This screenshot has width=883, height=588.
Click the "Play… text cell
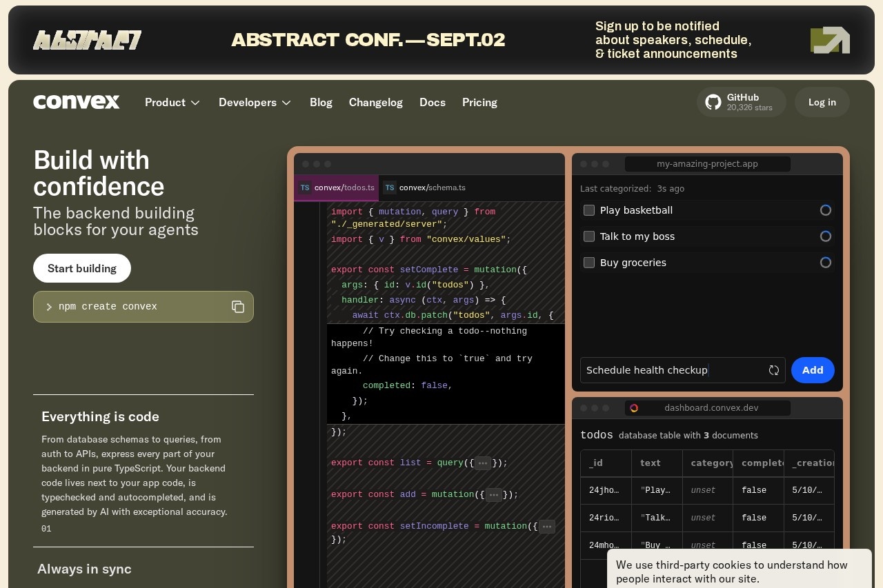(x=657, y=490)
